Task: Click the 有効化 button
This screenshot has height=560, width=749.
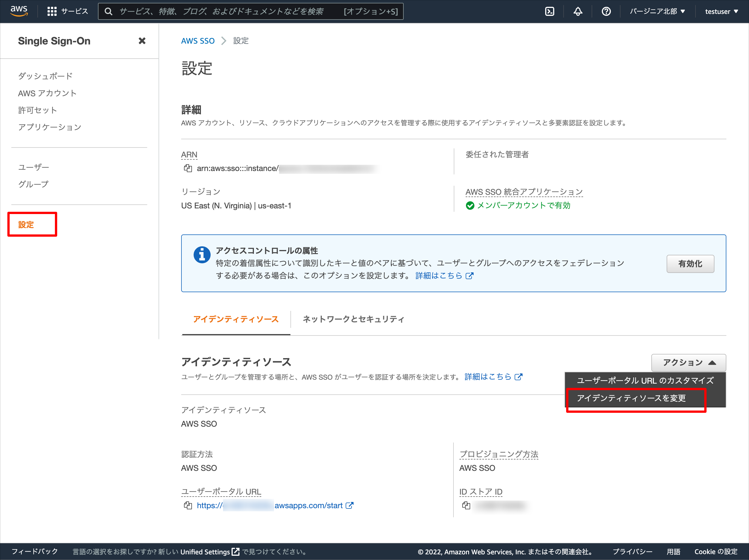Action: 690,264
